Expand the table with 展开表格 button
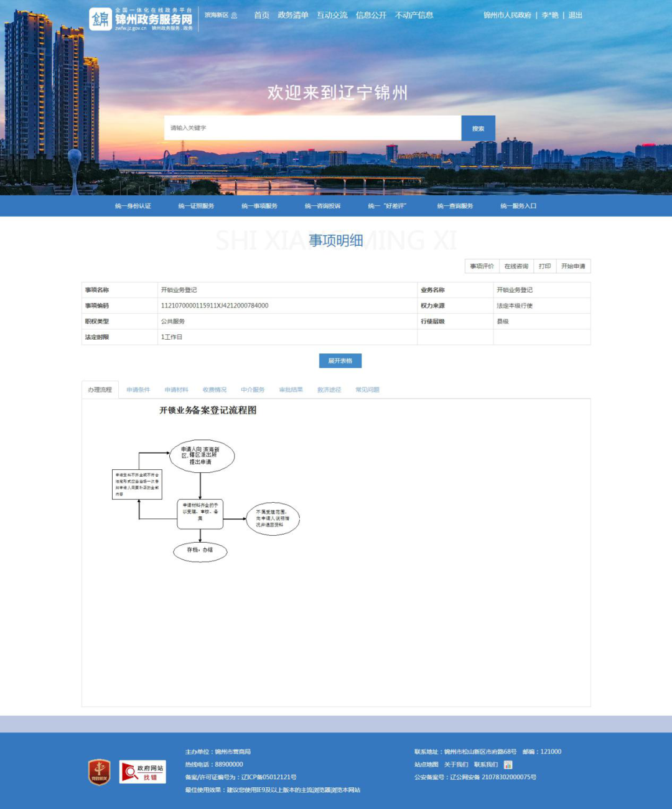The image size is (672, 809). click(x=340, y=361)
